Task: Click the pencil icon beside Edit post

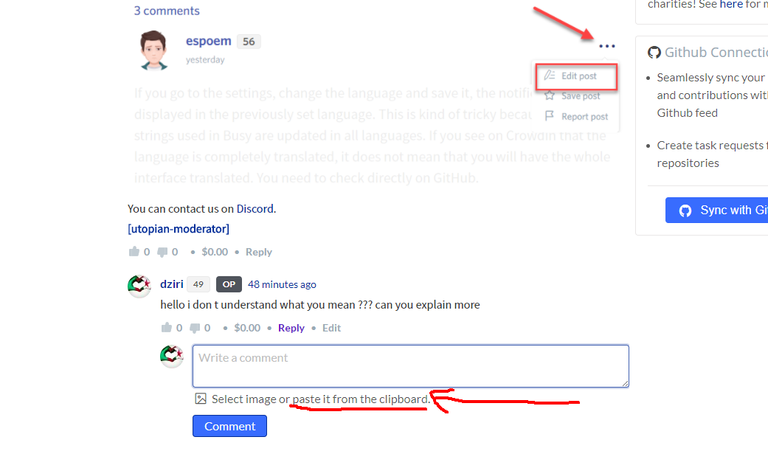Action: tap(550, 75)
